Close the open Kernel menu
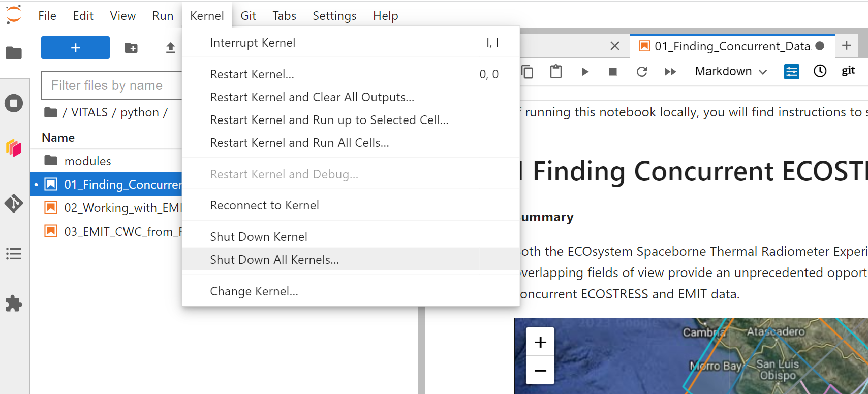868x394 pixels. click(207, 16)
